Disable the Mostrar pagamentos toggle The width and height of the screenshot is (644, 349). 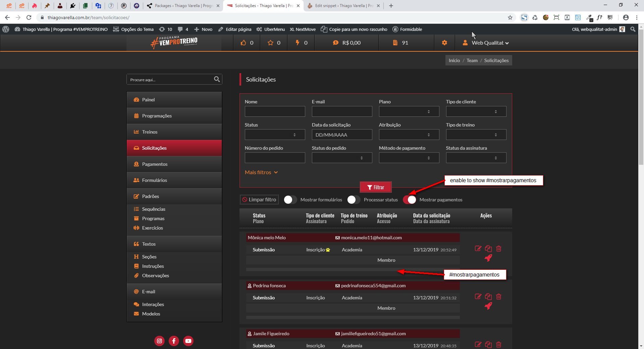click(410, 200)
